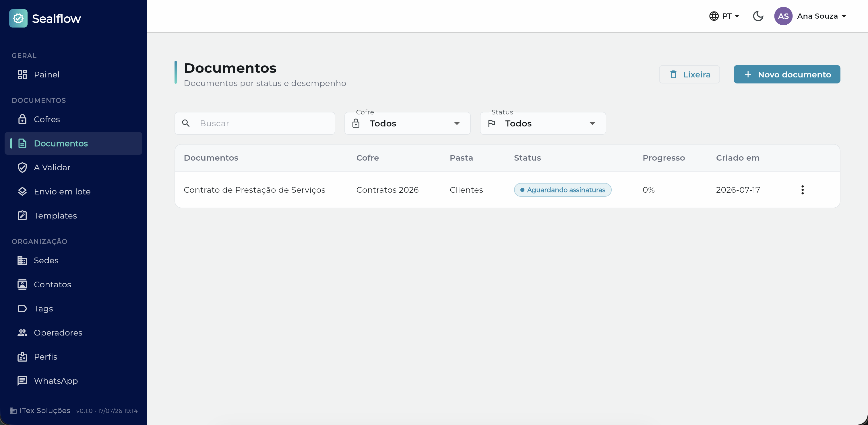
Task: Click the 0% progress value
Action: pos(648,190)
